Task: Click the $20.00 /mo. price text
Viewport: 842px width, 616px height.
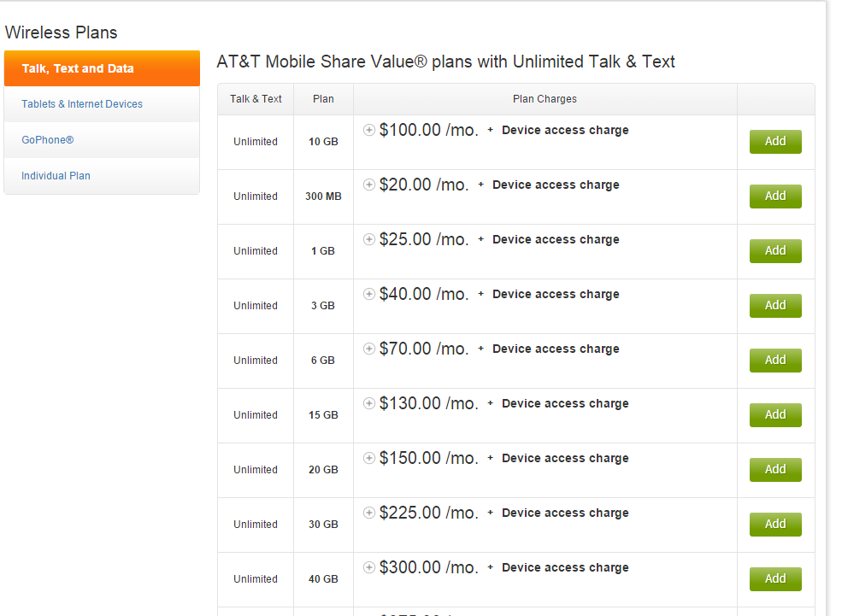Action: click(424, 185)
